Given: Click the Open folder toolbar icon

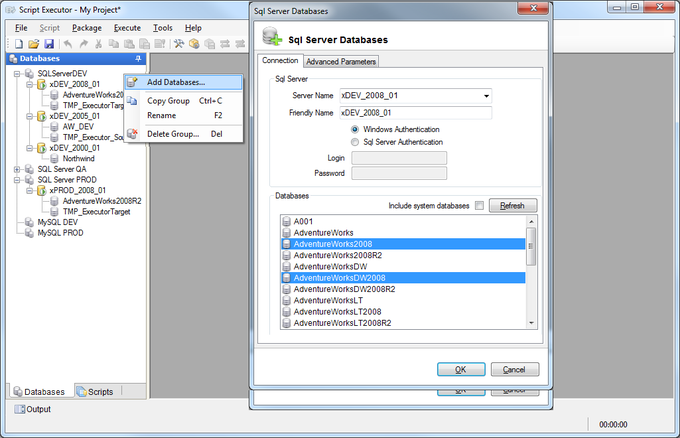Looking at the screenshot, I should click(x=34, y=44).
